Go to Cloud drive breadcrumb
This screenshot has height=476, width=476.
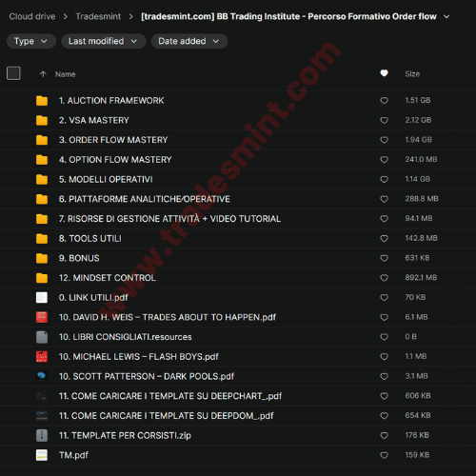32,16
